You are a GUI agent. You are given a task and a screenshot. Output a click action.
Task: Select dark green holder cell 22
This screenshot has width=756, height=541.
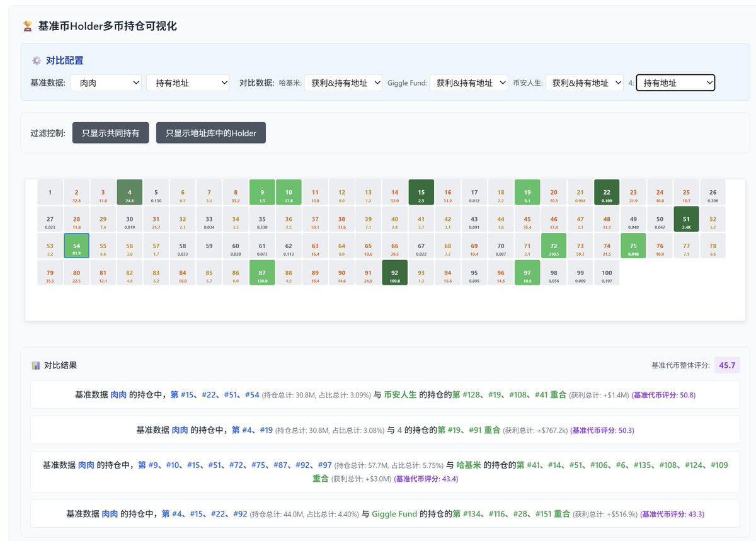607,192
